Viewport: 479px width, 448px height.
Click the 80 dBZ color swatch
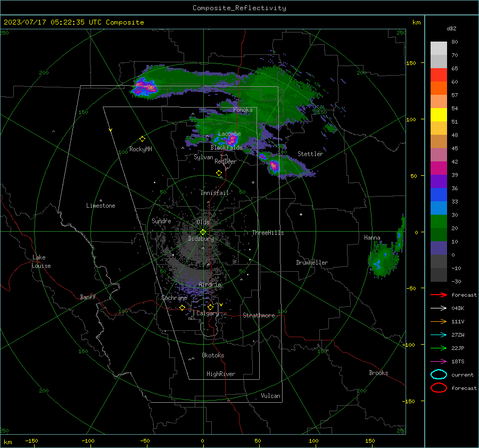click(x=439, y=48)
